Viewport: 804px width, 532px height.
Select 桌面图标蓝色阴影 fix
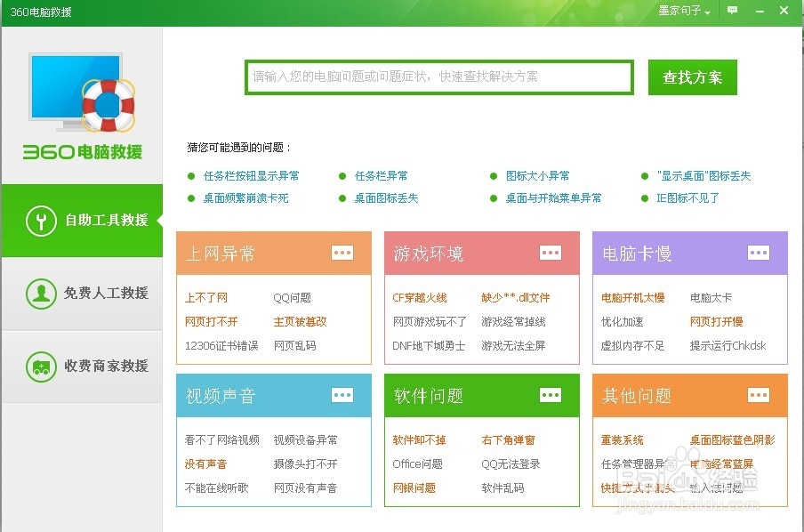pyautogui.click(x=732, y=439)
